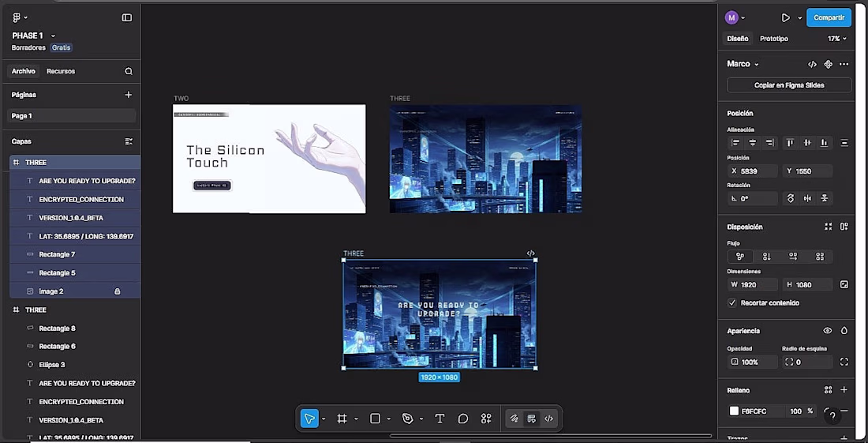Remove the F8FCFC fill

click(x=844, y=411)
